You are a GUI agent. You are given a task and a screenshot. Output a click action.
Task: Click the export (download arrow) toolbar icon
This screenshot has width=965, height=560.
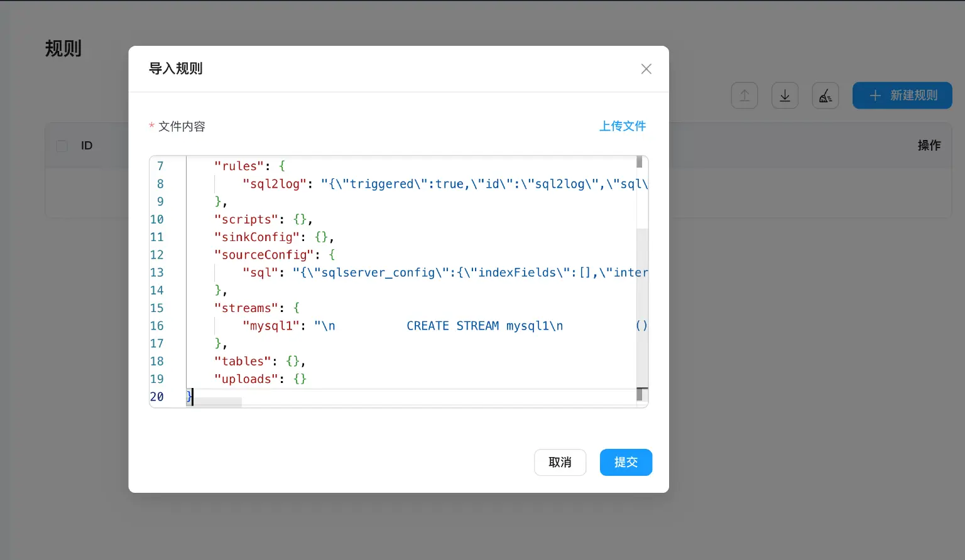(785, 95)
